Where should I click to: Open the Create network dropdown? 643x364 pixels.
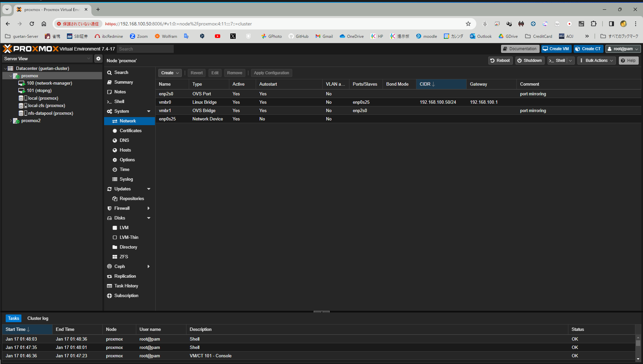pos(170,73)
